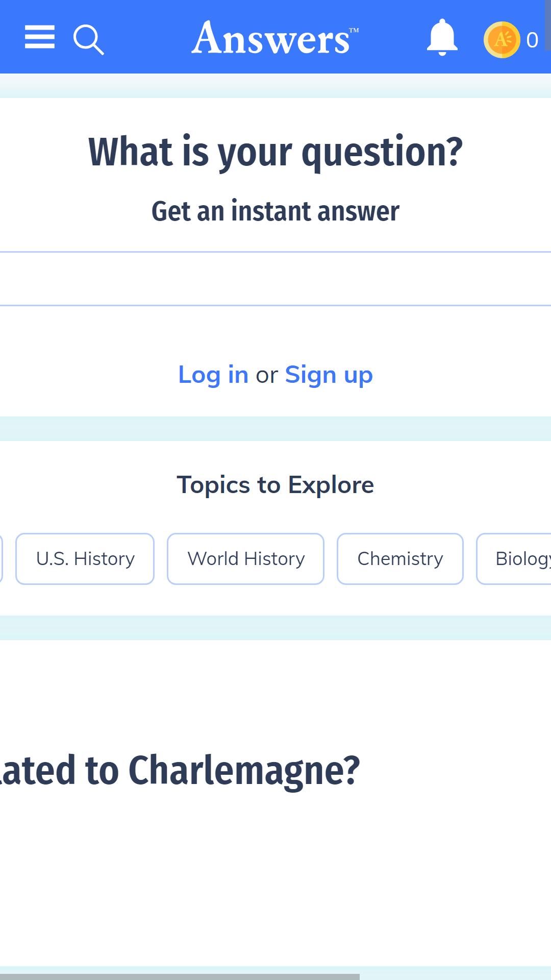Click the vertical scrollbar thumb near the coin balance
This screenshot has width=551, height=980.
(548, 26)
